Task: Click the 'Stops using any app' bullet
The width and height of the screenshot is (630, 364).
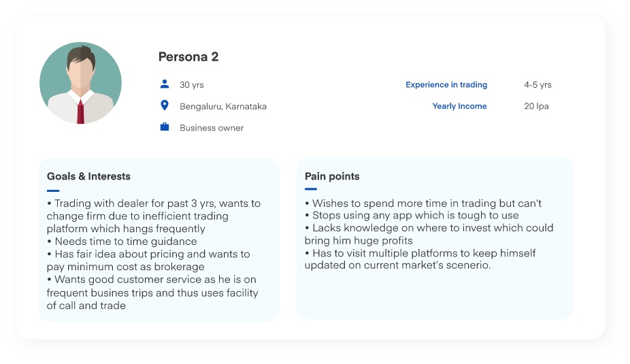Action: click(x=411, y=216)
